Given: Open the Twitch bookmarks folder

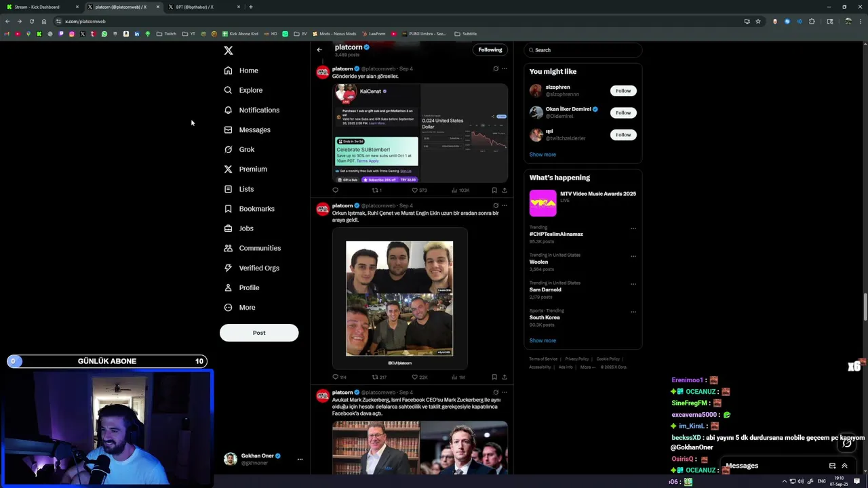Looking at the screenshot, I should click(x=166, y=34).
